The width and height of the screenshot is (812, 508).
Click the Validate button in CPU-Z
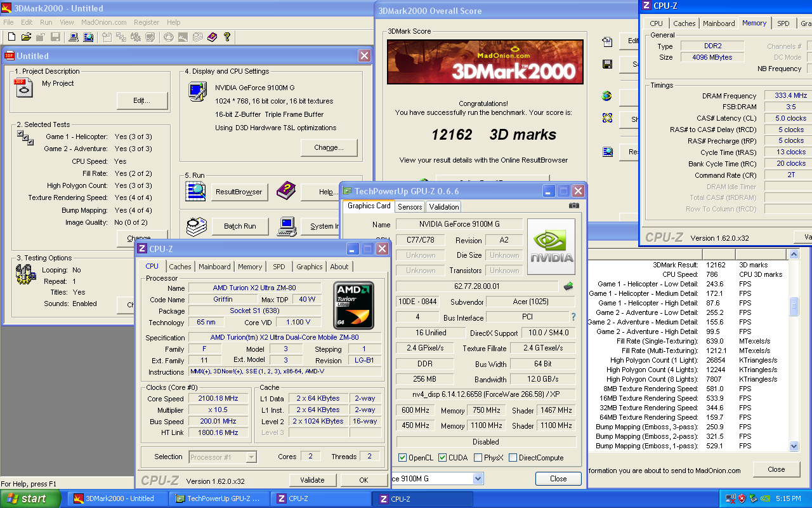pyautogui.click(x=312, y=480)
